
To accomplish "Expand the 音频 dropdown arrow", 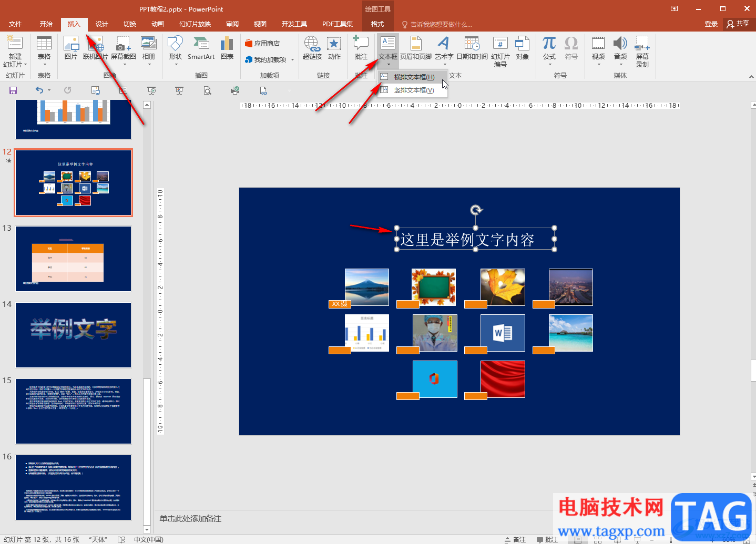I will (620, 65).
